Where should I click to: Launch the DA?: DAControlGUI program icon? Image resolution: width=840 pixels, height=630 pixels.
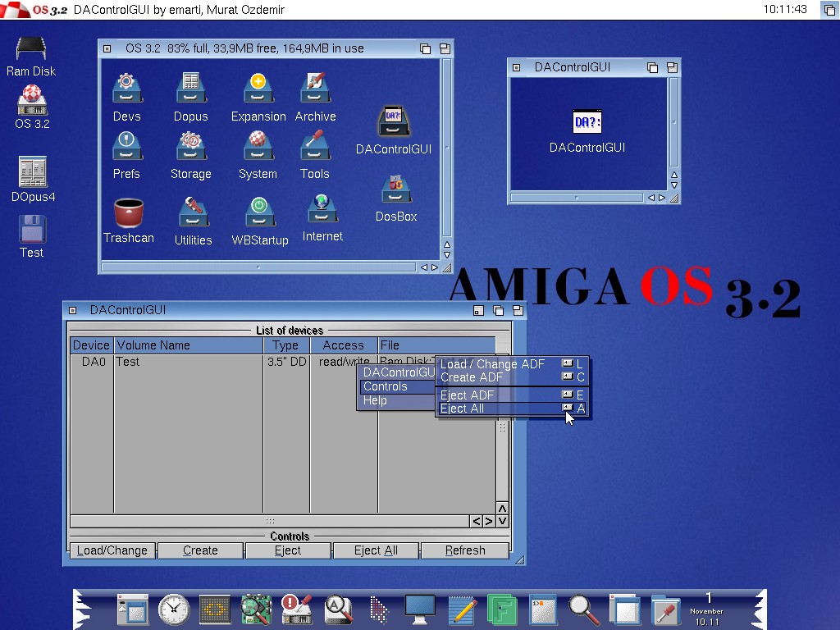point(587,123)
